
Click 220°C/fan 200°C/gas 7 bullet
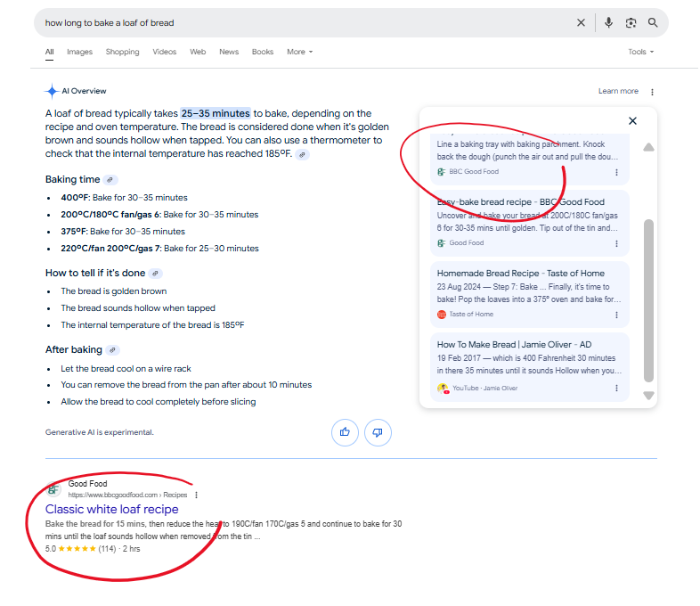pyautogui.click(x=159, y=249)
